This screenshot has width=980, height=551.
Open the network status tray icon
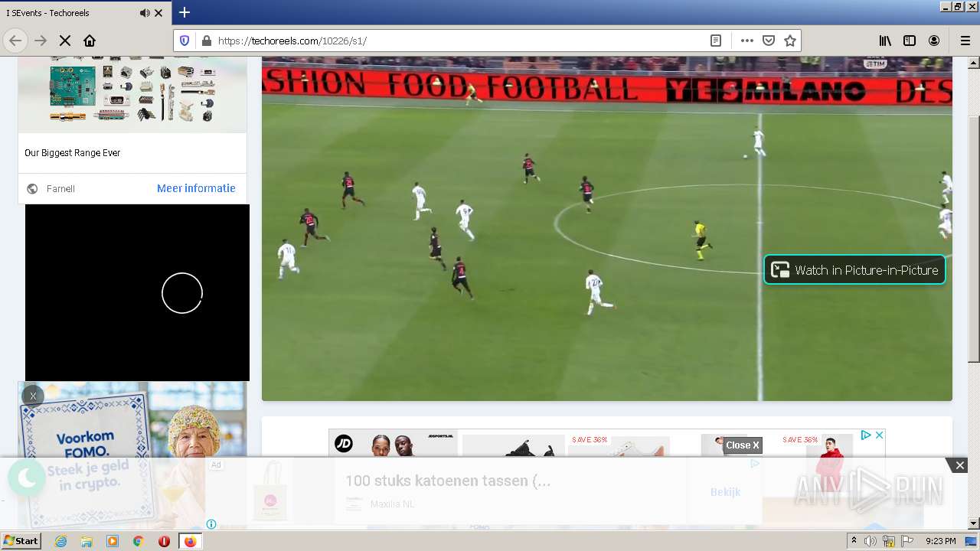coord(889,541)
